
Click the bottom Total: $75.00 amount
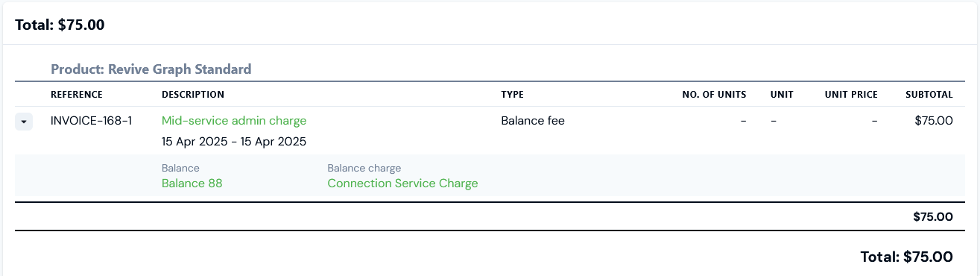pyautogui.click(x=907, y=257)
